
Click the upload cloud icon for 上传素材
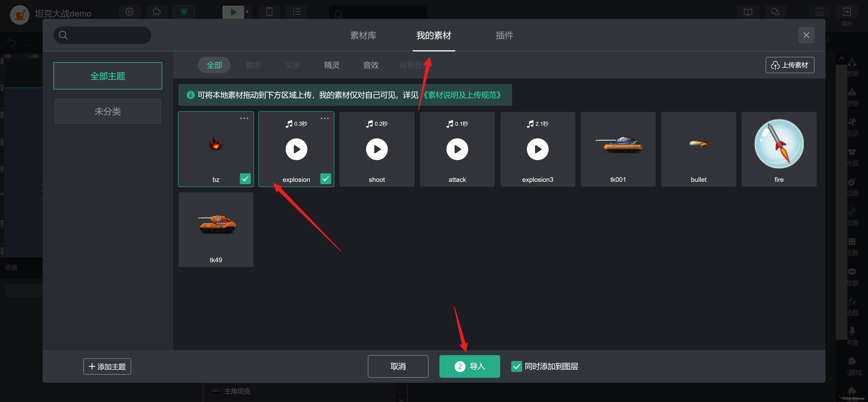[x=775, y=65]
